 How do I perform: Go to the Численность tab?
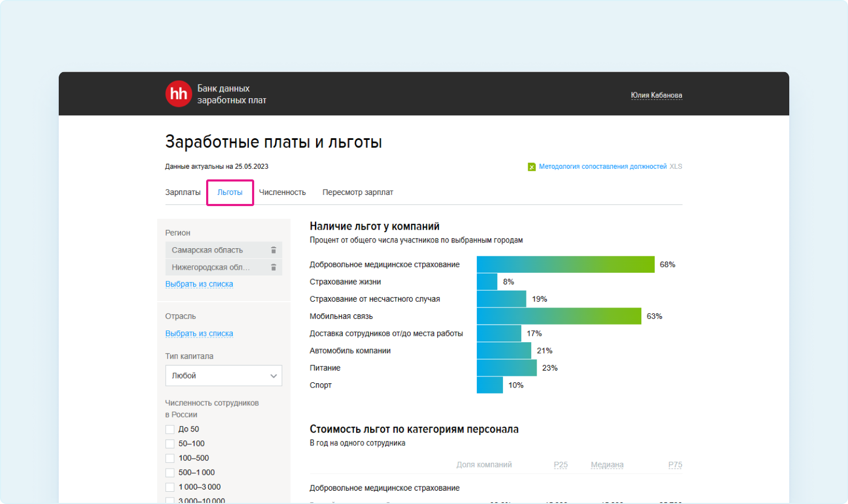pos(282,192)
